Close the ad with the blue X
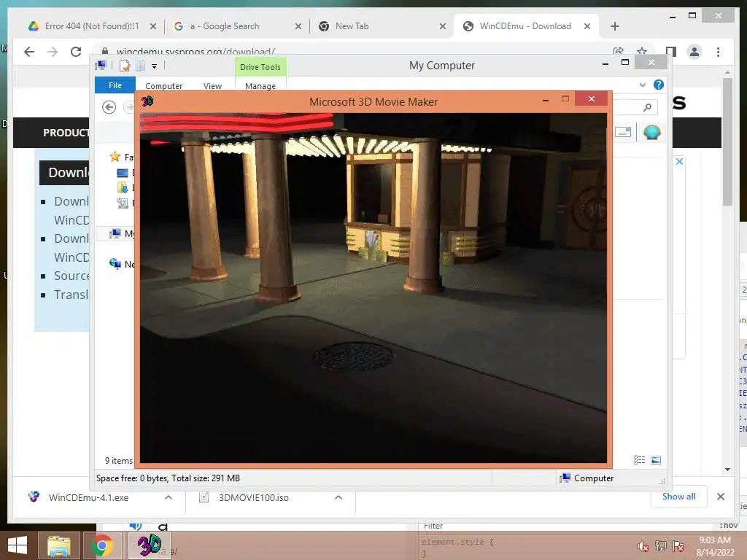 click(x=679, y=161)
